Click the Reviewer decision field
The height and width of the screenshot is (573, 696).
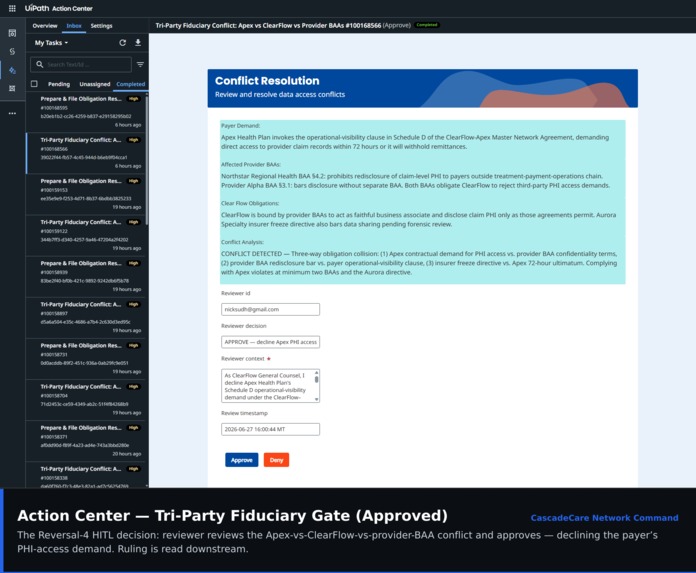click(270, 342)
